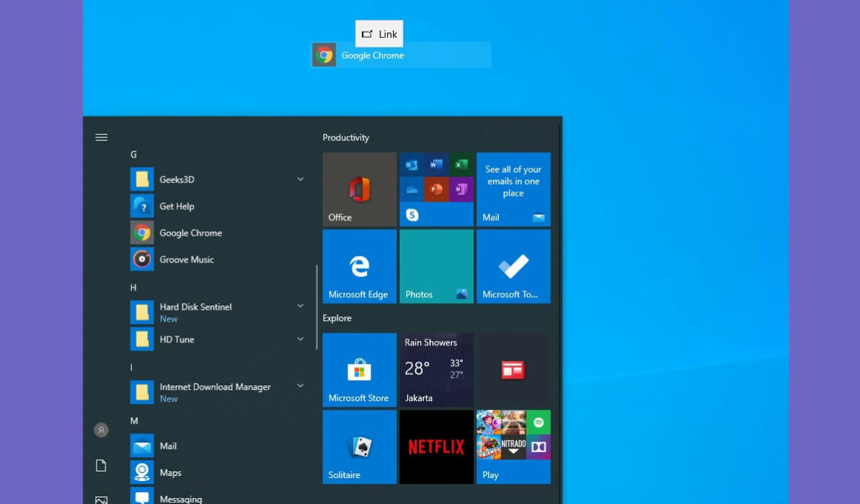Open the red News tile
860x504 pixels.
pos(513,370)
